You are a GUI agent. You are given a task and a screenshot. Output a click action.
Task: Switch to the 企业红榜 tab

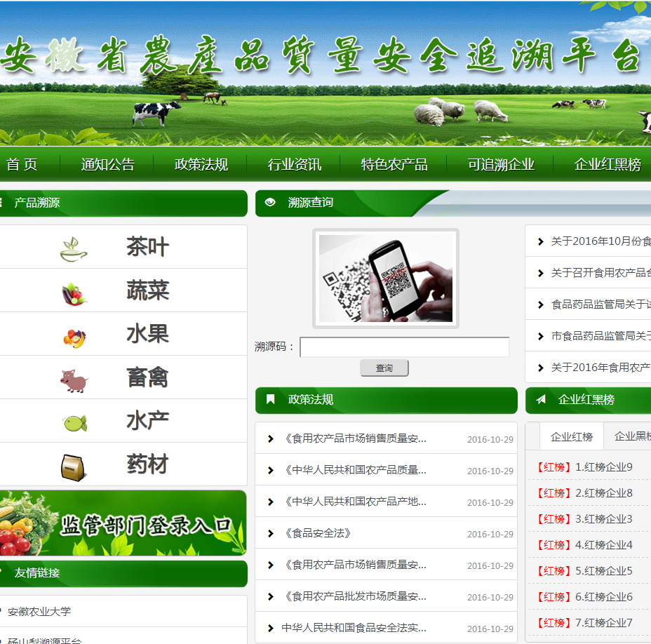[x=571, y=436]
